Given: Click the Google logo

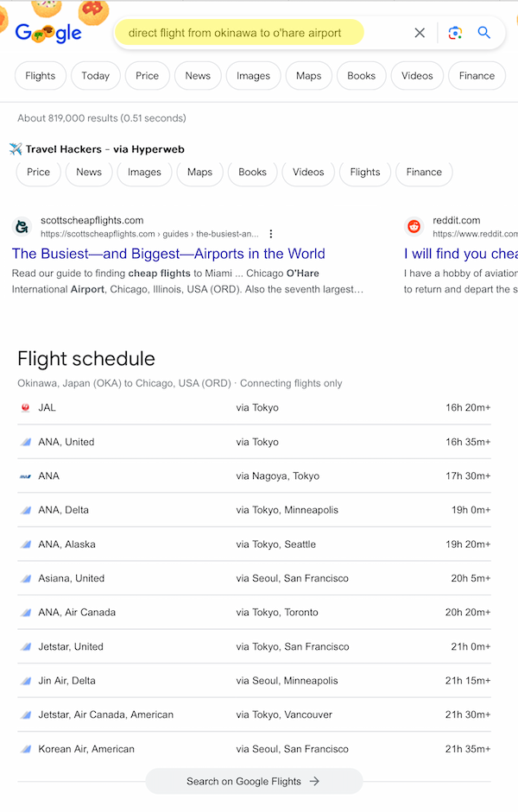Looking at the screenshot, I should (x=48, y=33).
